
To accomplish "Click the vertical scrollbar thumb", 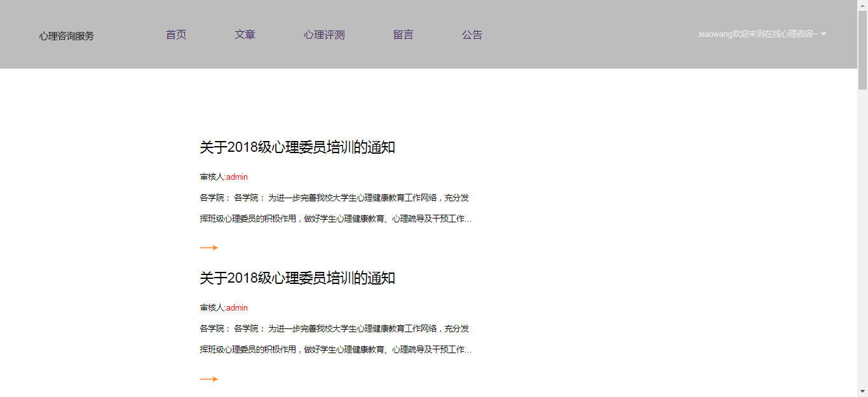I will pos(862,50).
